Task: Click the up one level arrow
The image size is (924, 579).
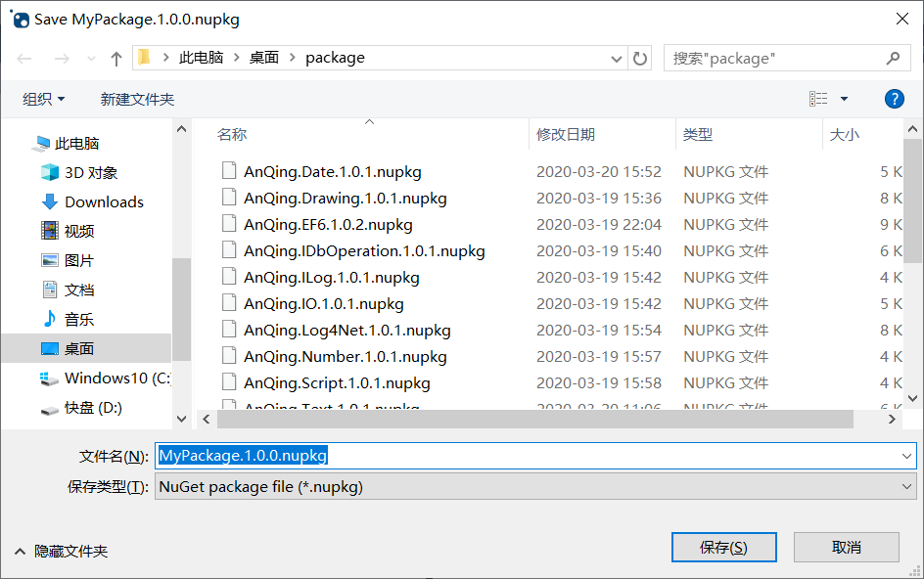Action: coord(116,58)
